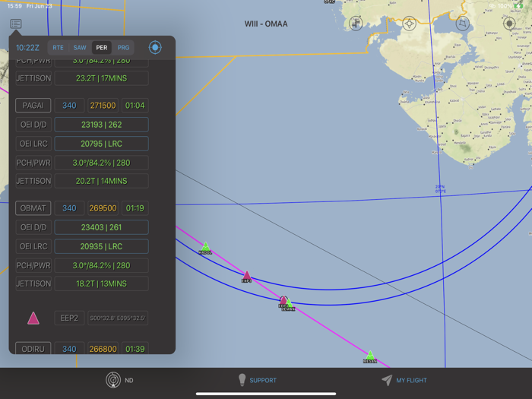This screenshot has width=532, height=399.
Task: Tap PCH/PWR value under OBMAT
Action: 101,265
